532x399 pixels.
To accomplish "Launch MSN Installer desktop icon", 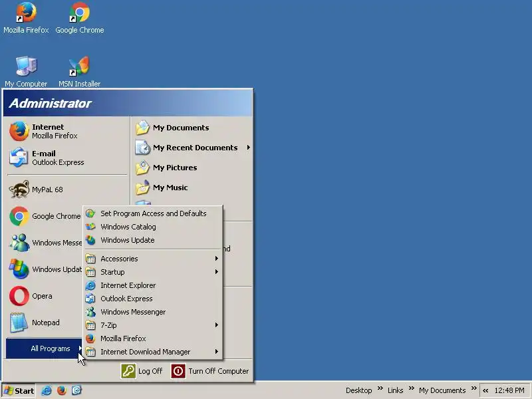I will [x=79, y=66].
